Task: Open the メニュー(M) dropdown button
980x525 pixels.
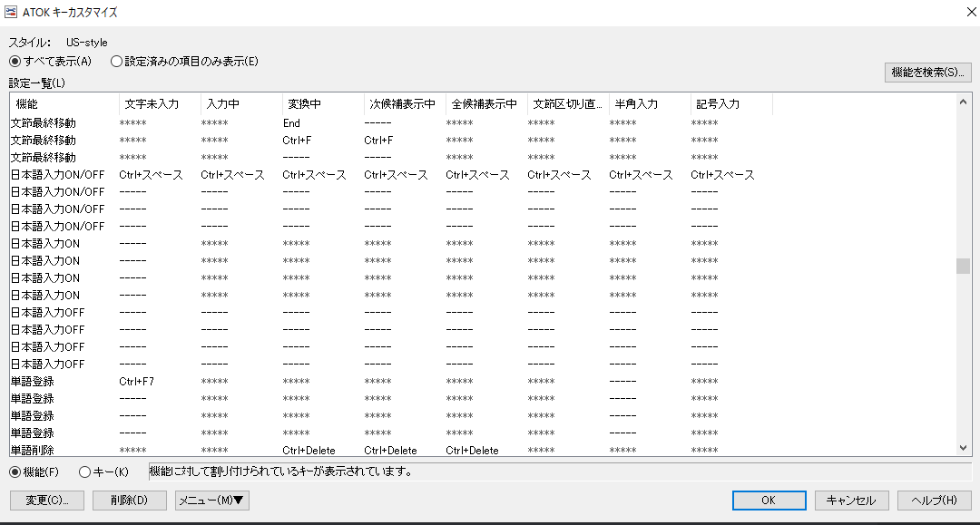Action: pyautogui.click(x=211, y=500)
